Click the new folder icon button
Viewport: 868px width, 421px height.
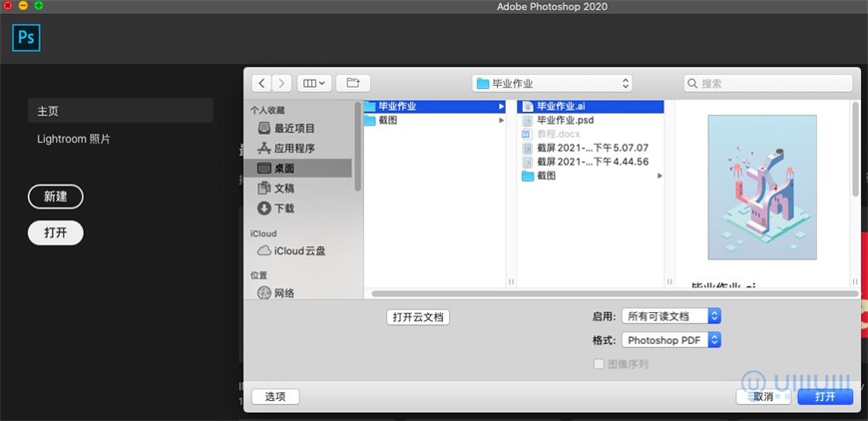[353, 84]
